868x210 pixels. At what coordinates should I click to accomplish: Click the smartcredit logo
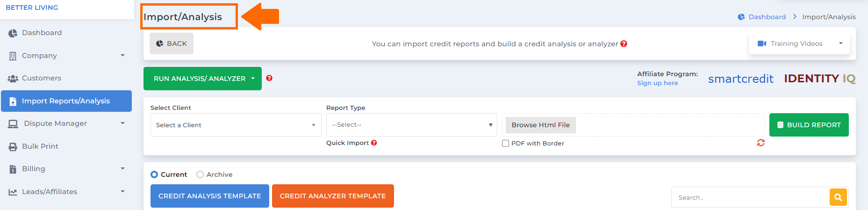741,79
